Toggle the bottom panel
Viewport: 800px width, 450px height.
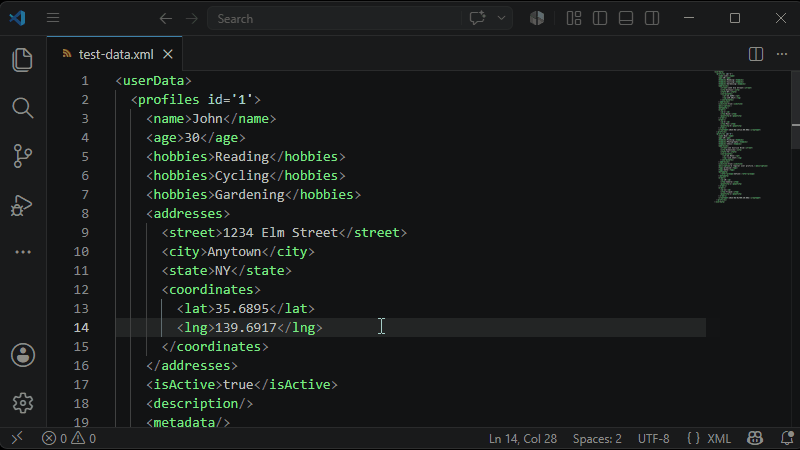tap(626, 18)
